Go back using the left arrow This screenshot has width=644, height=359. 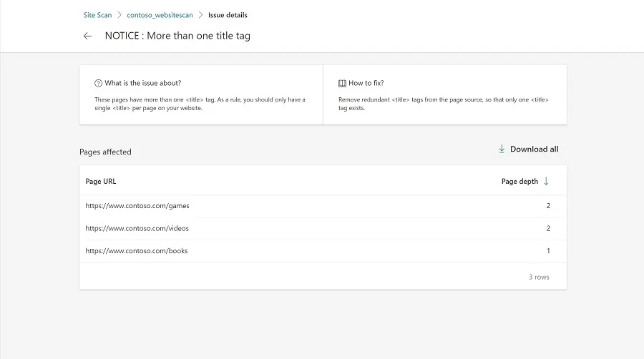87,36
